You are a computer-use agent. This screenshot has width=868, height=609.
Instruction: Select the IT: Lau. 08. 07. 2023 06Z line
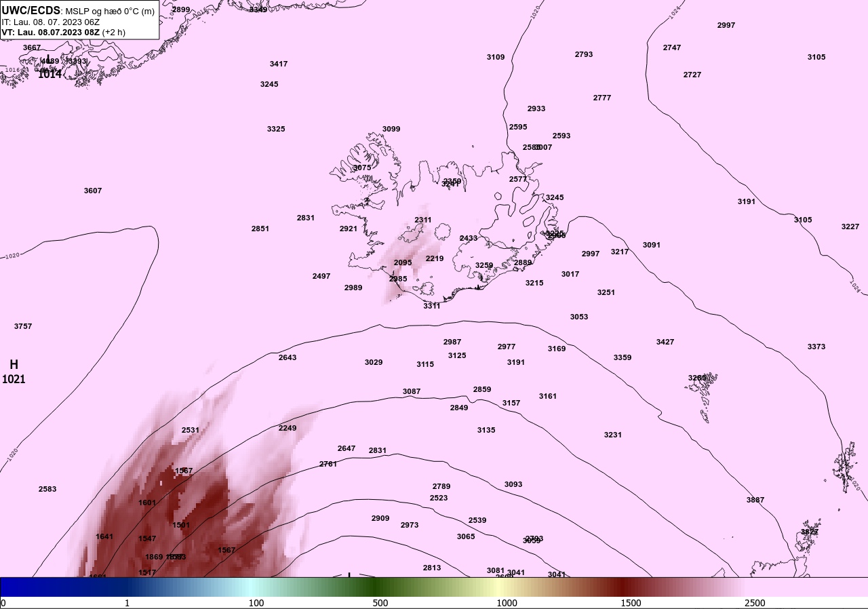tap(50, 22)
